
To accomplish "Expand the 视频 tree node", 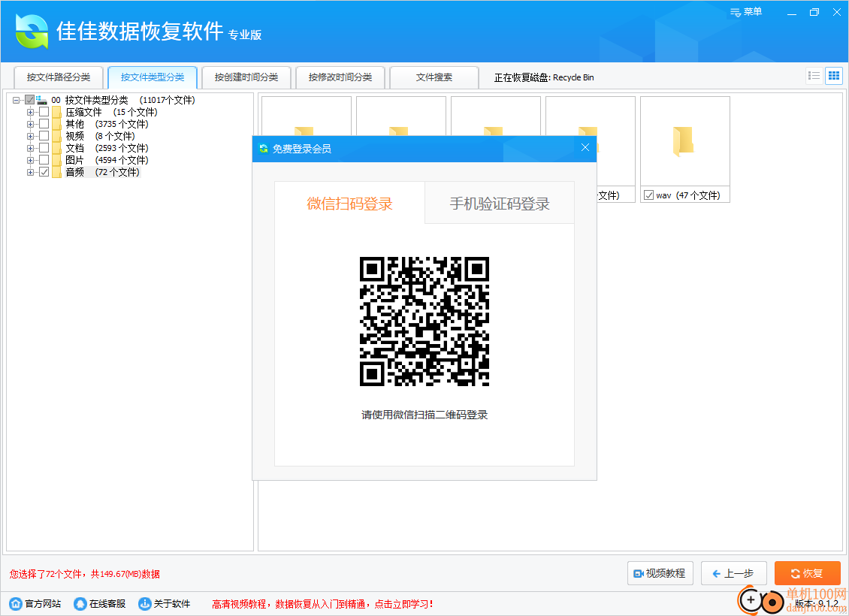I will [x=30, y=136].
